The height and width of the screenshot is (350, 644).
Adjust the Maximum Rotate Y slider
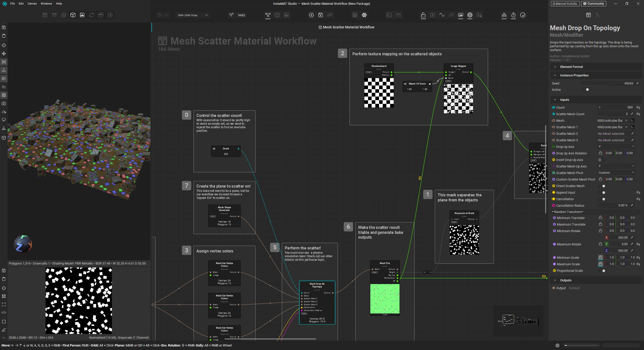pos(619,244)
